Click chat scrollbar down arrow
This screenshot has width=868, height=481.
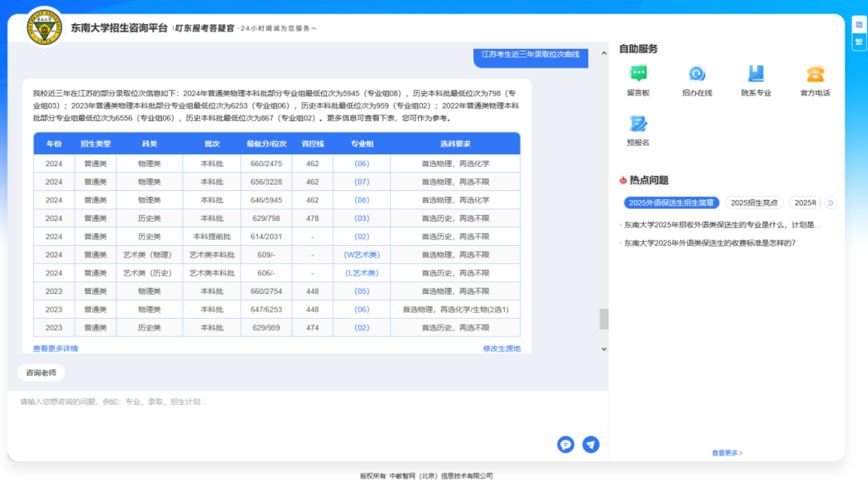coord(604,349)
